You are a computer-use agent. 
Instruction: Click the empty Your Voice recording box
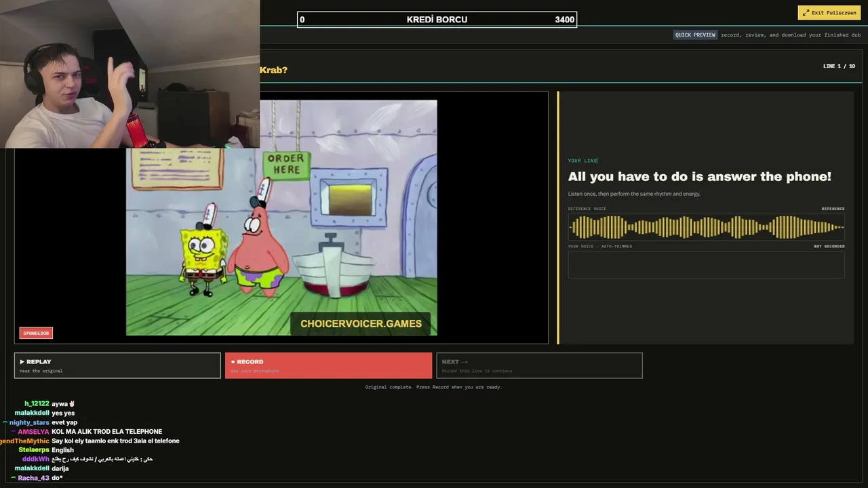[706, 264]
